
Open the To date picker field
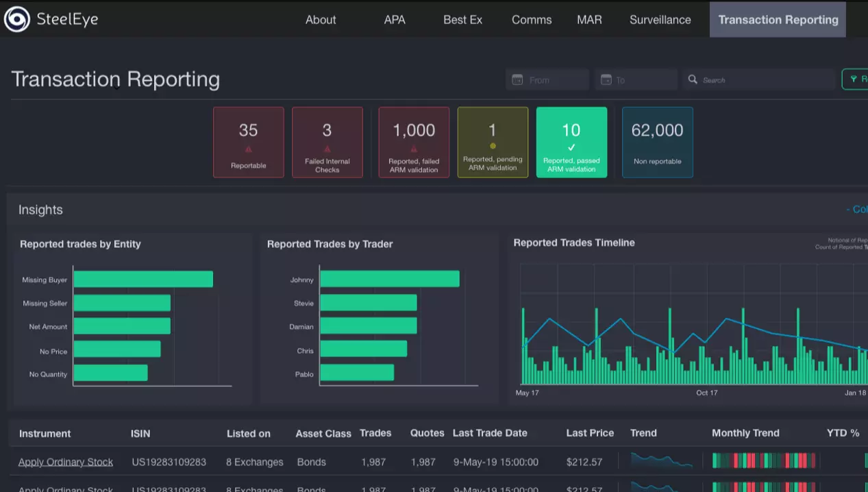pos(641,79)
